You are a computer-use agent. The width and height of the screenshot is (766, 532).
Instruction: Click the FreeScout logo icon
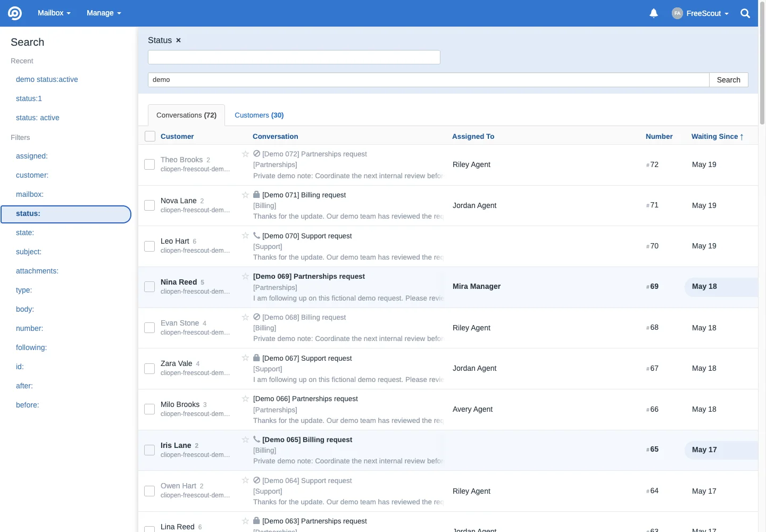pos(15,13)
